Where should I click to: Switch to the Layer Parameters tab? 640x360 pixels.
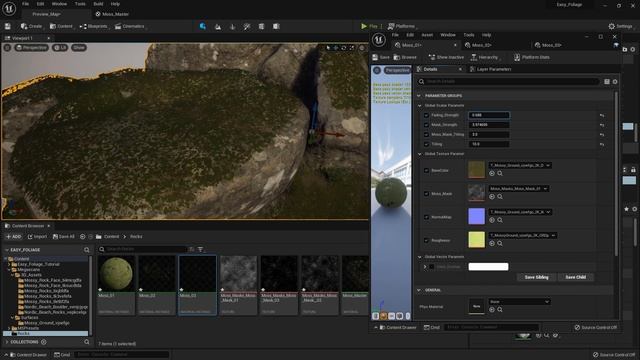(490, 69)
